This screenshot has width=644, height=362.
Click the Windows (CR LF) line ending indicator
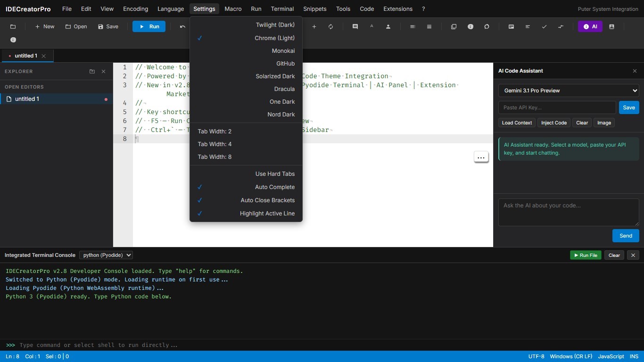[571, 356]
